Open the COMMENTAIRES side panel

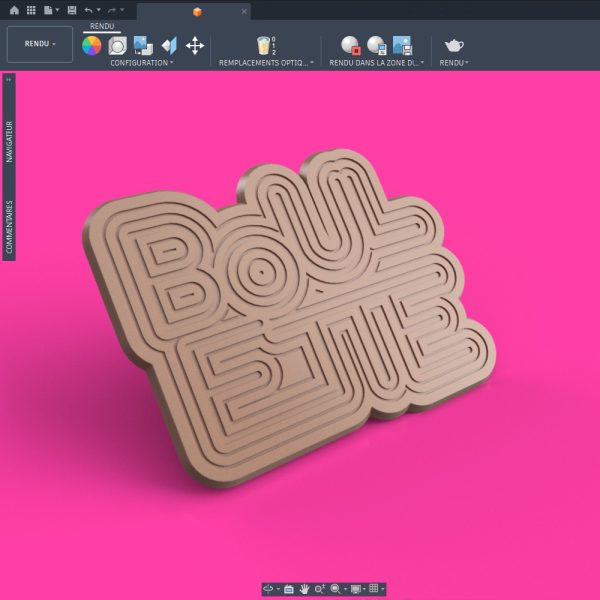pyautogui.click(x=9, y=227)
